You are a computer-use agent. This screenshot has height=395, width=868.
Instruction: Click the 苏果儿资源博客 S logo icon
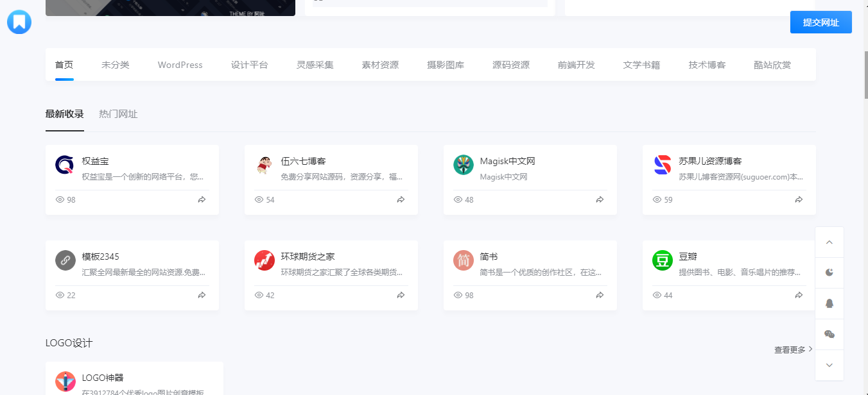coord(663,165)
